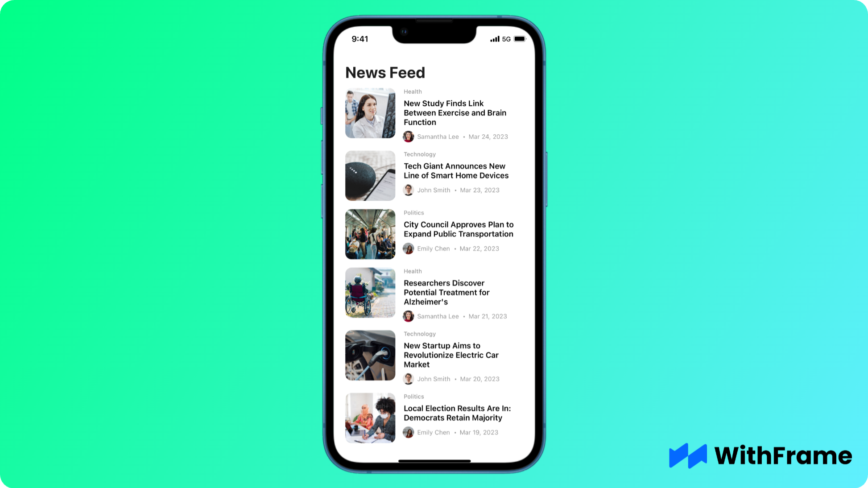Tap the Technology category label on smart home article

(x=419, y=154)
